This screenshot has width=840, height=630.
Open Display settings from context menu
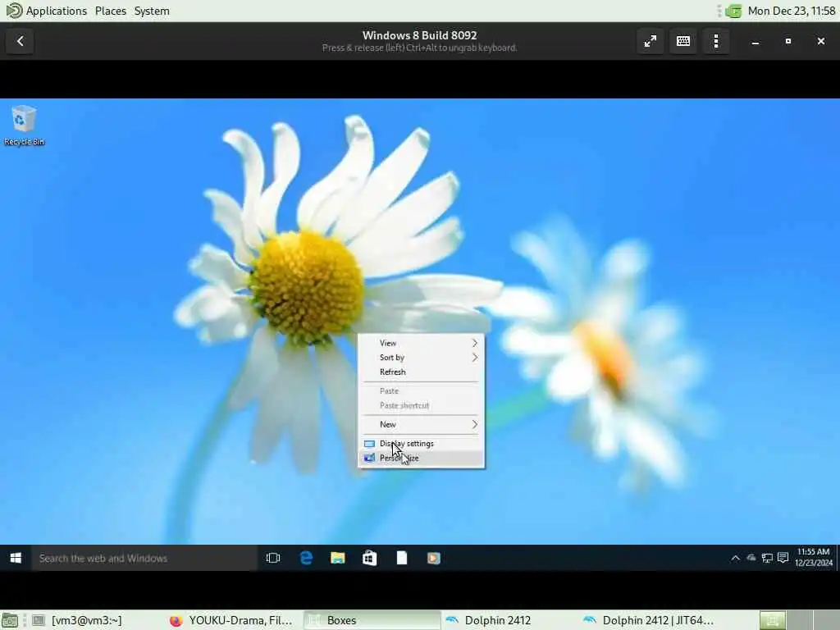click(x=421, y=444)
